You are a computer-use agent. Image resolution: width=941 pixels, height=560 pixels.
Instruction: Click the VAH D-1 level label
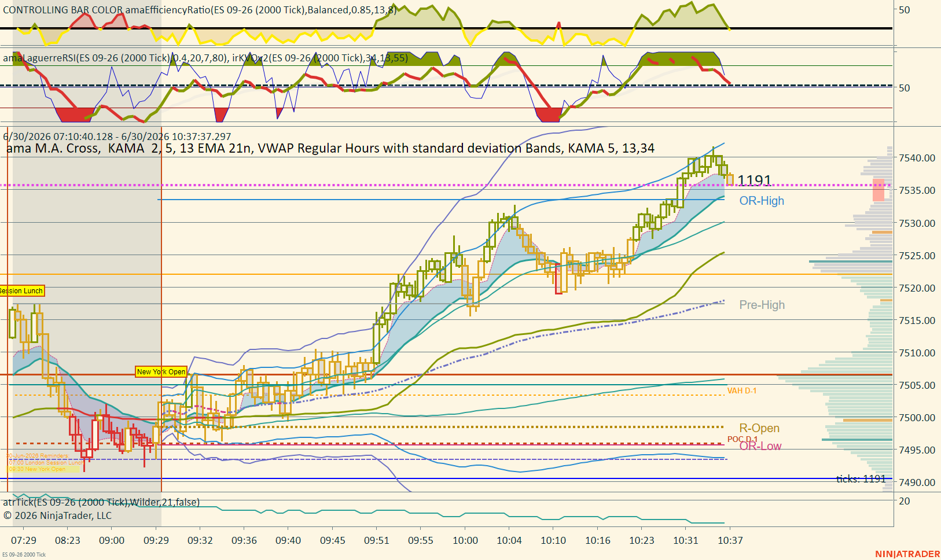point(742,391)
